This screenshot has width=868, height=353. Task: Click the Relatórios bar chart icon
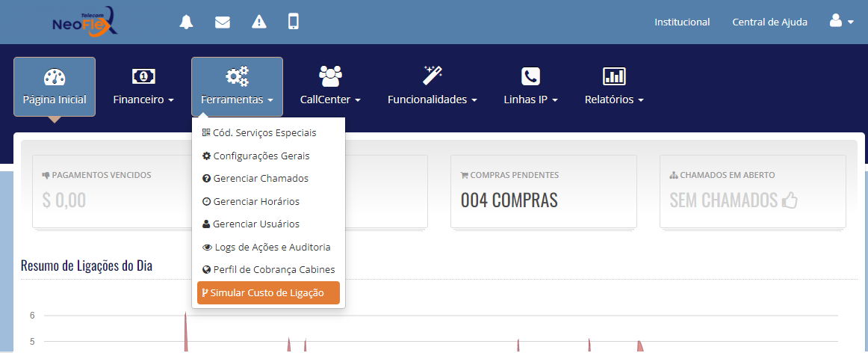[614, 76]
